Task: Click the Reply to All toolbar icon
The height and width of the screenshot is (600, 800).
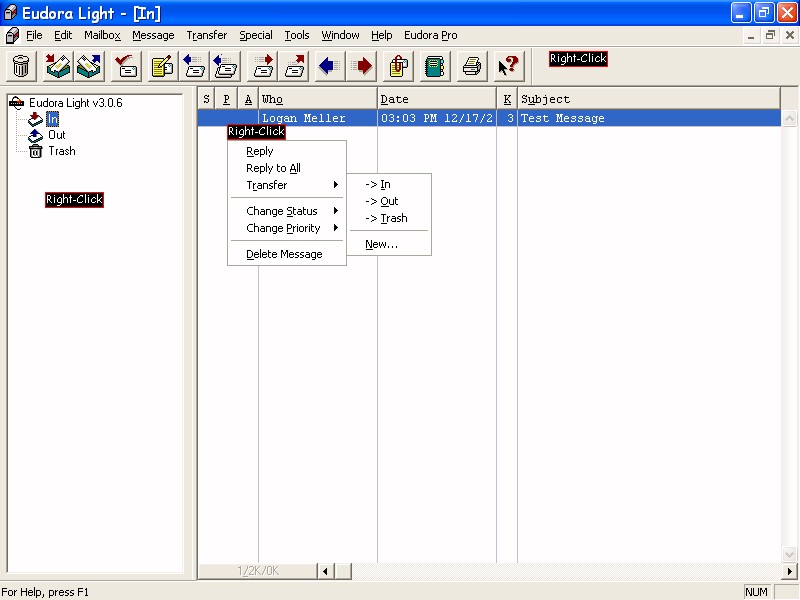Action: point(224,66)
